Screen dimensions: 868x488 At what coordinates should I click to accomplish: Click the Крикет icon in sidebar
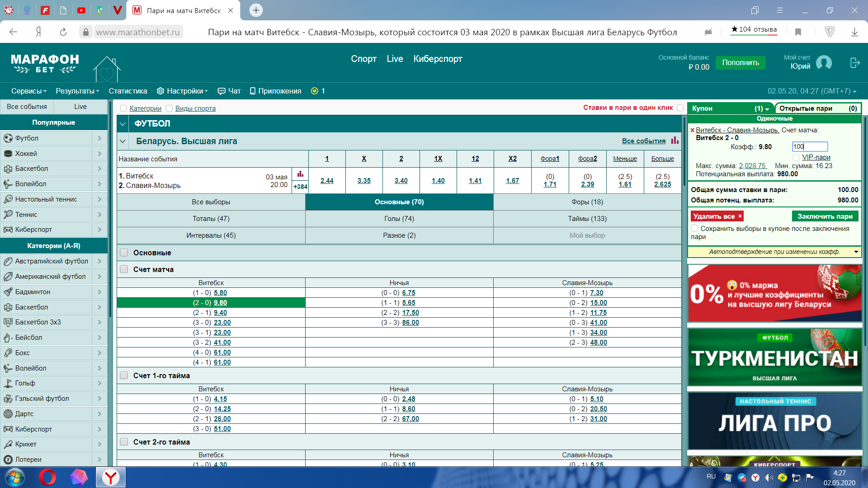8,444
